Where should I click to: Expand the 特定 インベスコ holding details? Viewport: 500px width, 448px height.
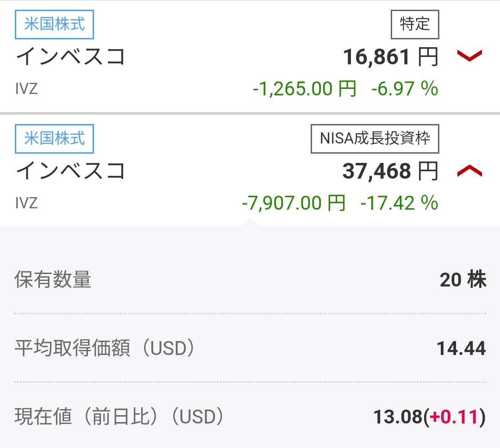tap(469, 56)
